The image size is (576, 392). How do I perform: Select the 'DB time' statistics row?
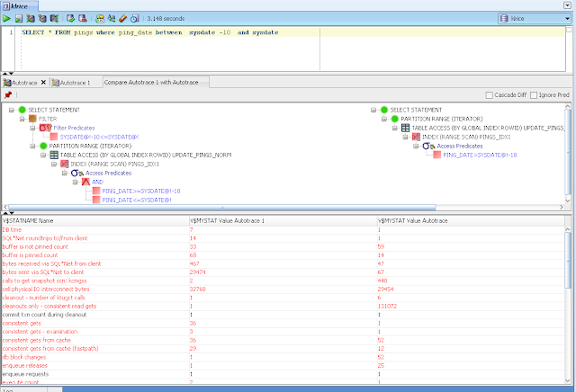283,229
